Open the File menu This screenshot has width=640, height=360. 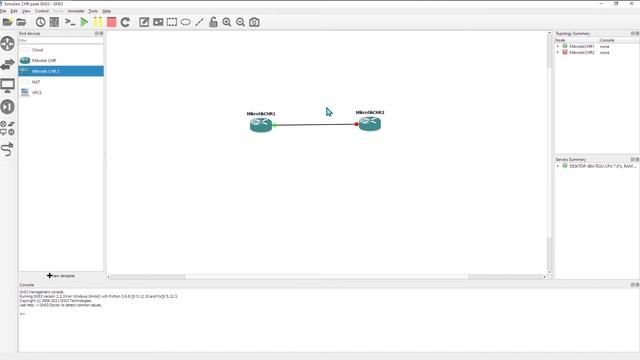(x=3, y=11)
